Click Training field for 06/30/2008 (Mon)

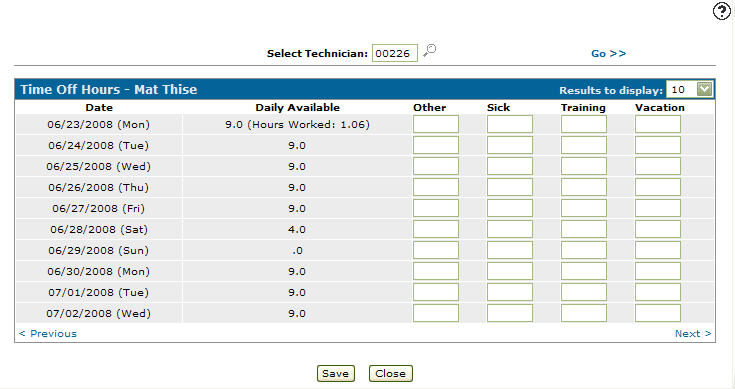click(x=584, y=272)
